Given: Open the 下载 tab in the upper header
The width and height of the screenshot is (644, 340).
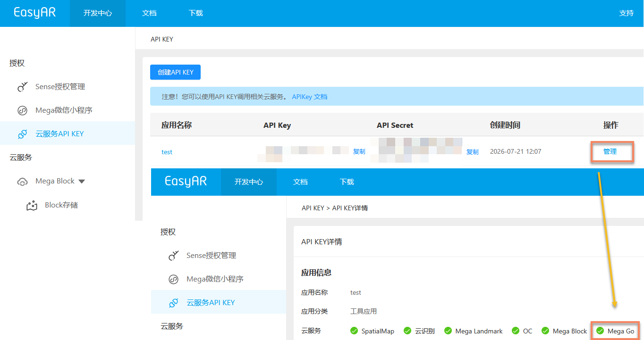Looking at the screenshot, I should 196,13.
